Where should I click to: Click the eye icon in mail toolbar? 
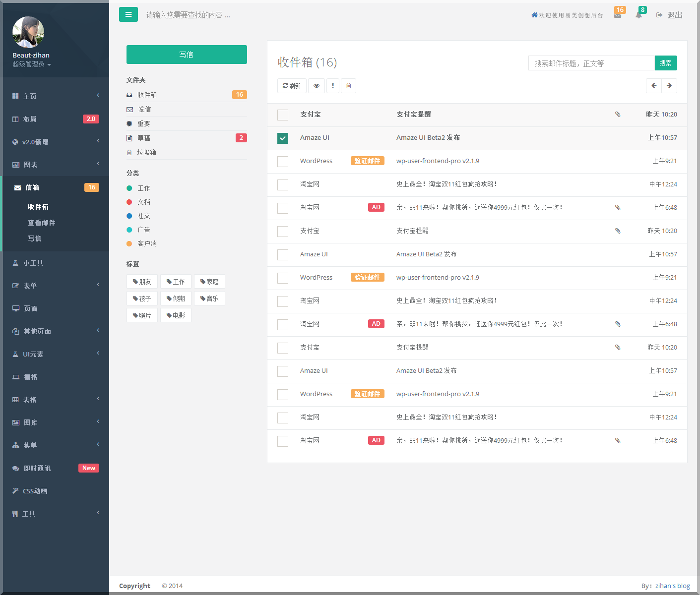point(317,86)
